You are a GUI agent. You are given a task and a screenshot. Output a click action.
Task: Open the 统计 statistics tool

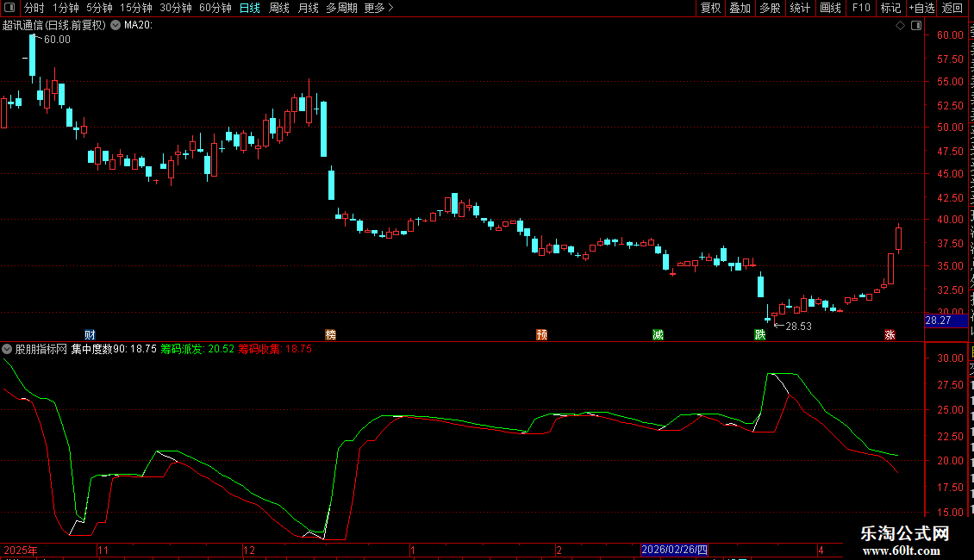(x=800, y=8)
